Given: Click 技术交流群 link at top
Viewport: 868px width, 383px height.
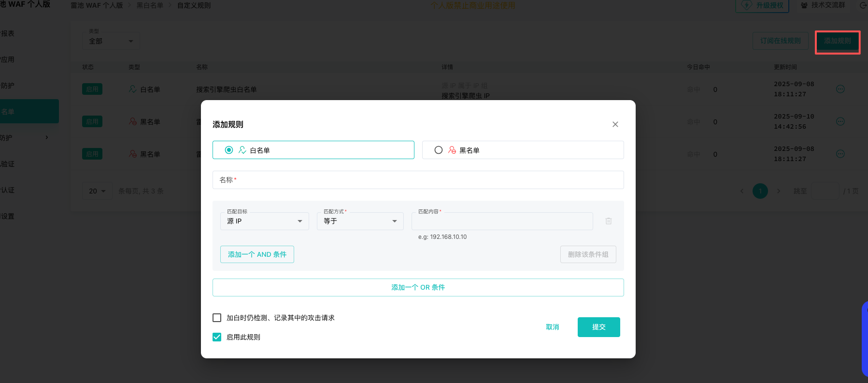Looking at the screenshot, I should pos(823,5).
